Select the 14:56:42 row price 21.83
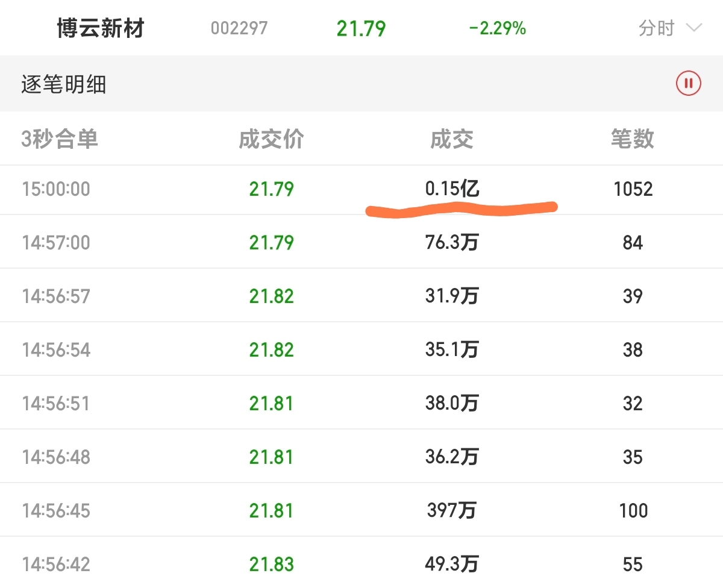Viewport: 723px width, 588px height. [x=272, y=565]
